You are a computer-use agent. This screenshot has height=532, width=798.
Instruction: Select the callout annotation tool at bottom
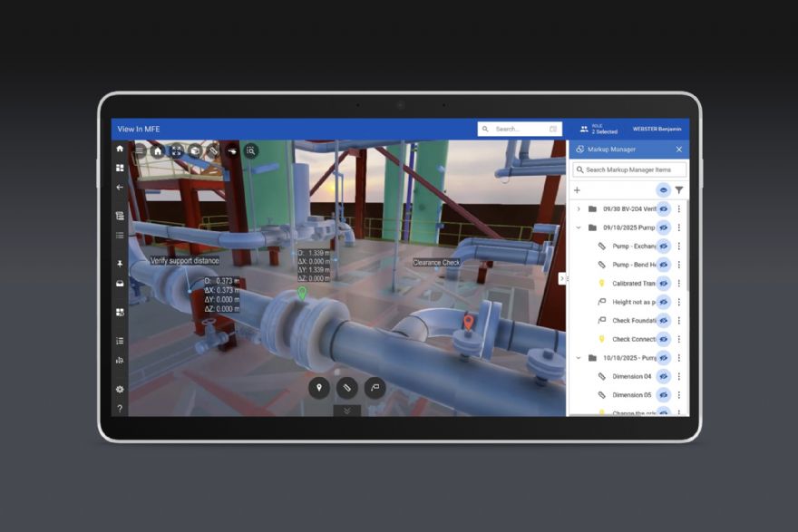pos(374,388)
